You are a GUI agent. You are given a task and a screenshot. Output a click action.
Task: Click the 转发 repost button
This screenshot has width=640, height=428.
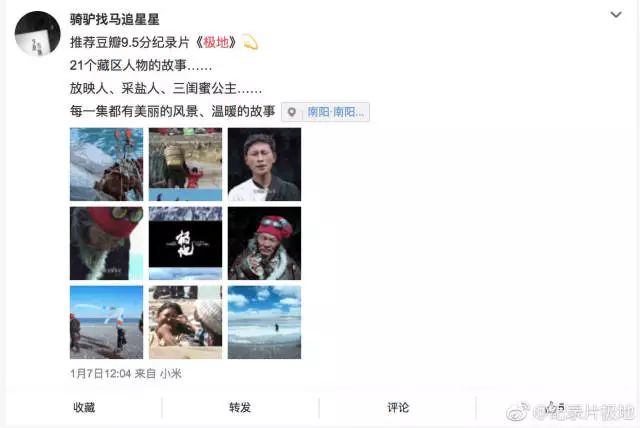tap(240, 407)
